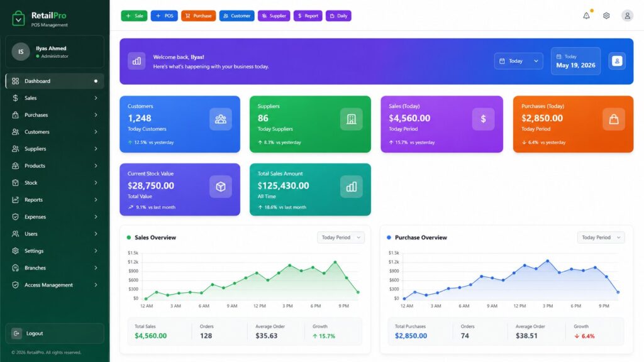Screen dimensions: 644x362
Task: Click the May 19, 2026 date box
Action: tap(575, 61)
